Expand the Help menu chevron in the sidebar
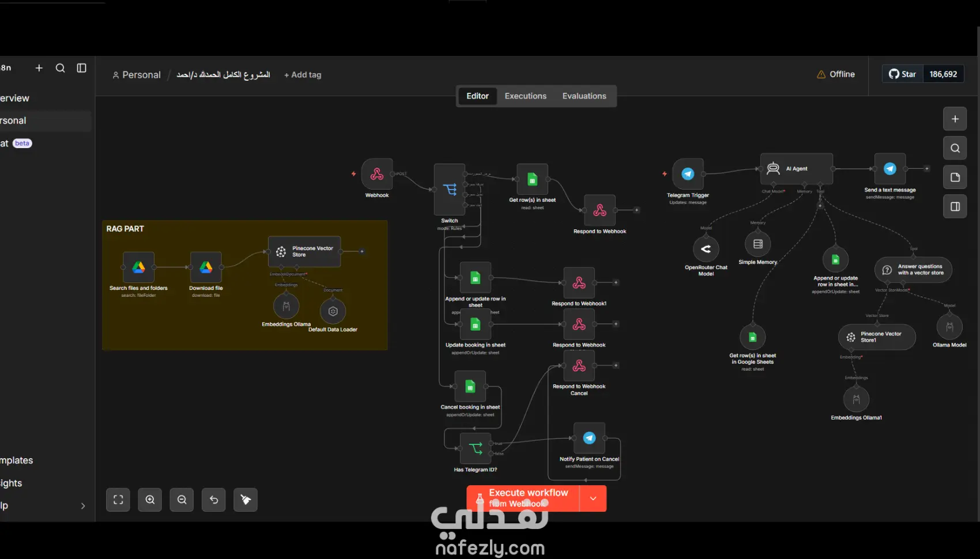980x559 pixels. (83, 506)
